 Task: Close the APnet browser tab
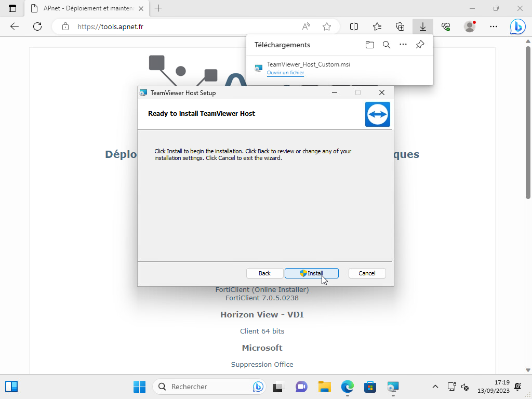tap(141, 8)
